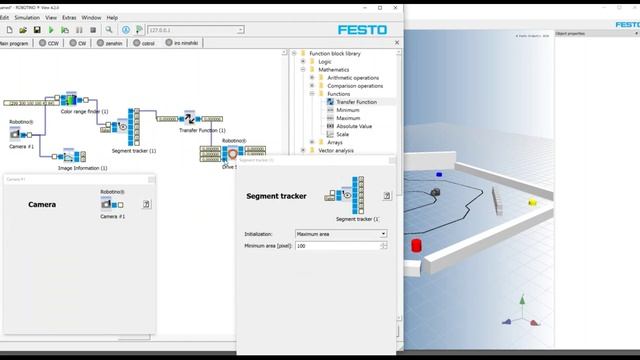Open an existing program file

pyautogui.click(x=23, y=30)
